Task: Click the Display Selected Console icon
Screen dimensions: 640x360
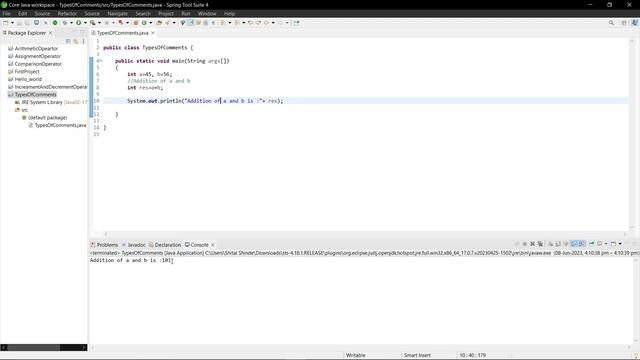Action: coord(600,244)
